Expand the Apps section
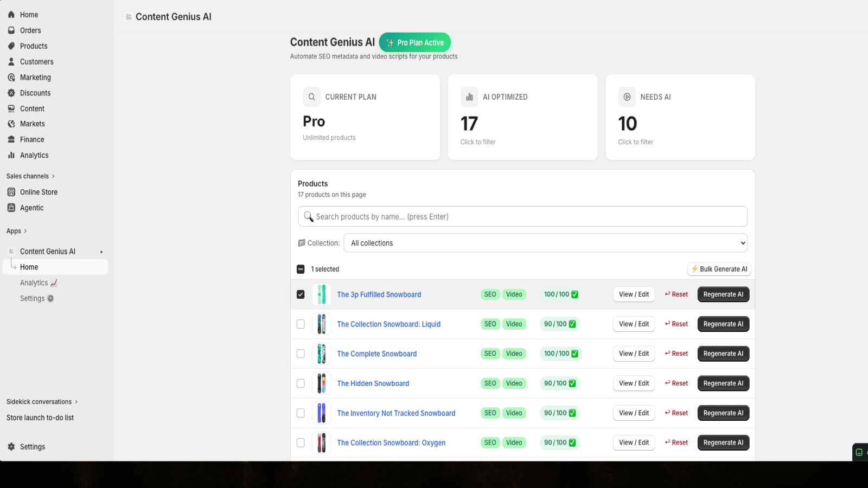 tap(16, 231)
